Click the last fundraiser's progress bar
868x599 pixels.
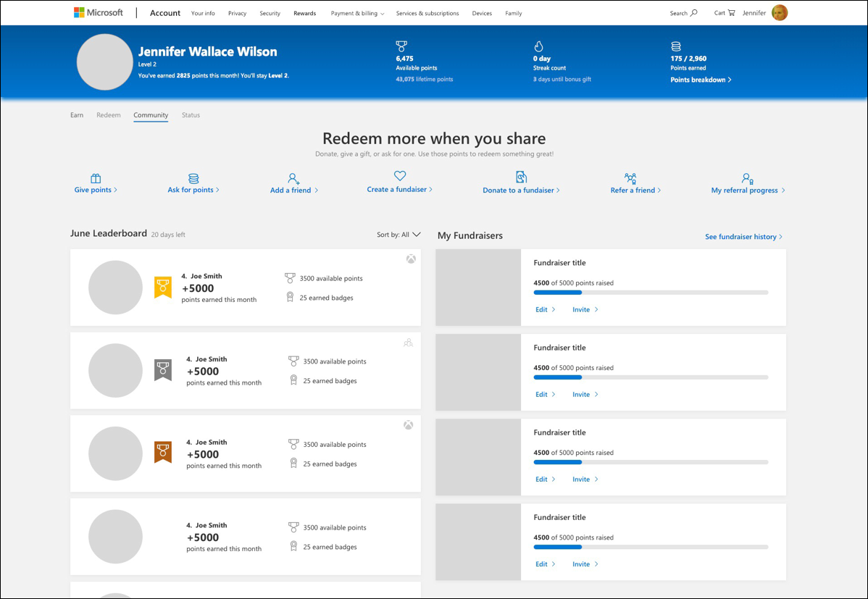651,547
